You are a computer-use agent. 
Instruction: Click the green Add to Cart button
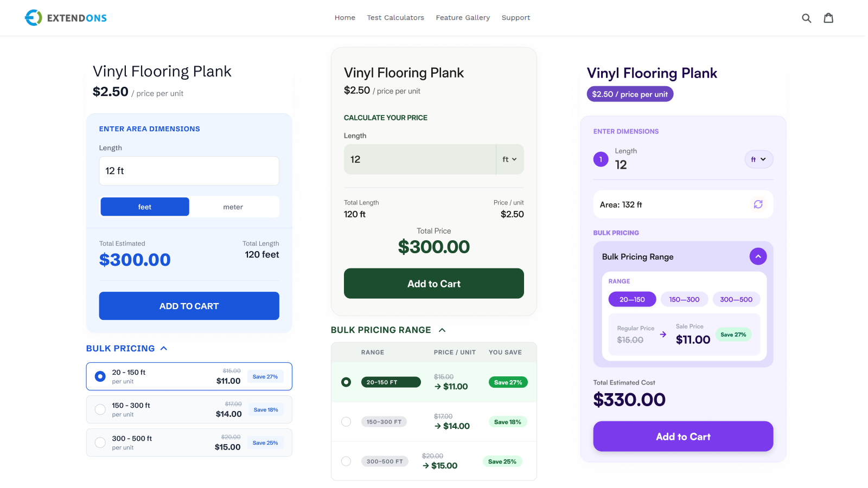coord(434,284)
